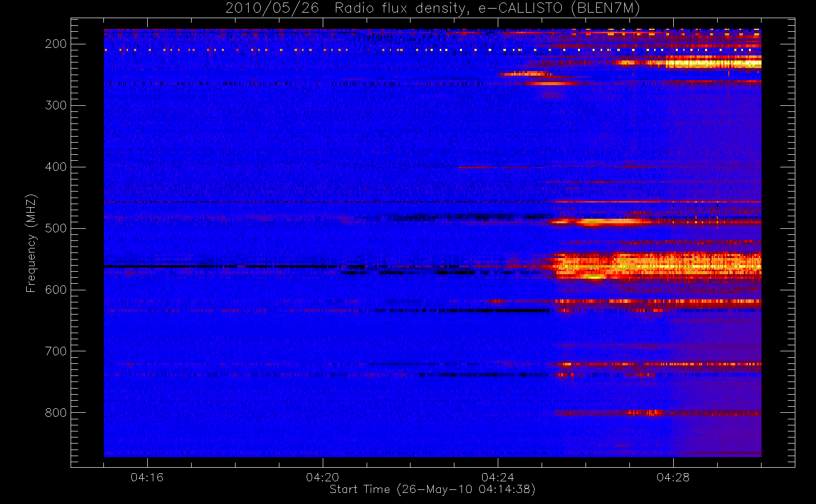Screen dimensions: 816x504
Task: Click the 04:28 time axis label
Action: [673, 477]
